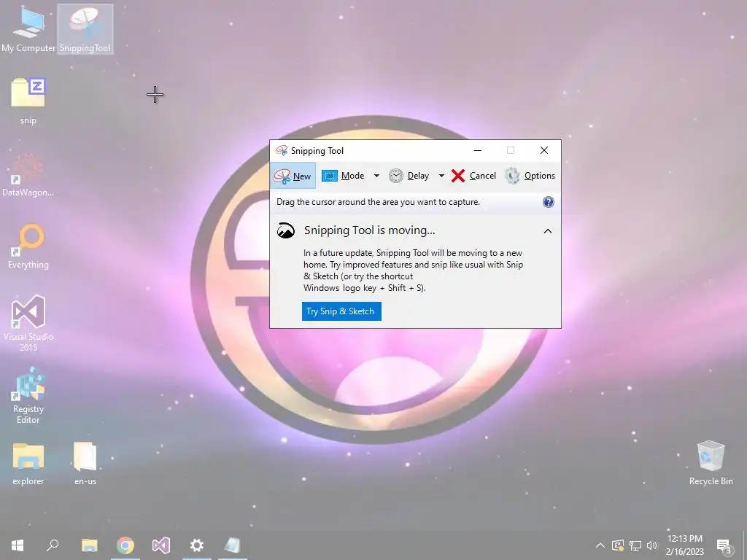Click the network tray icon
Viewport: 747px width, 560px height.
point(635,545)
